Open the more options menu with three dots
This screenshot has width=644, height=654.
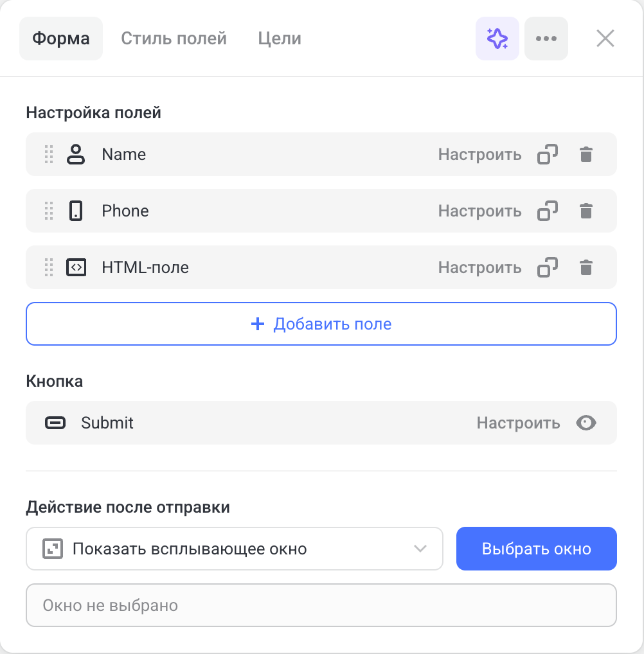[x=546, y=39]
